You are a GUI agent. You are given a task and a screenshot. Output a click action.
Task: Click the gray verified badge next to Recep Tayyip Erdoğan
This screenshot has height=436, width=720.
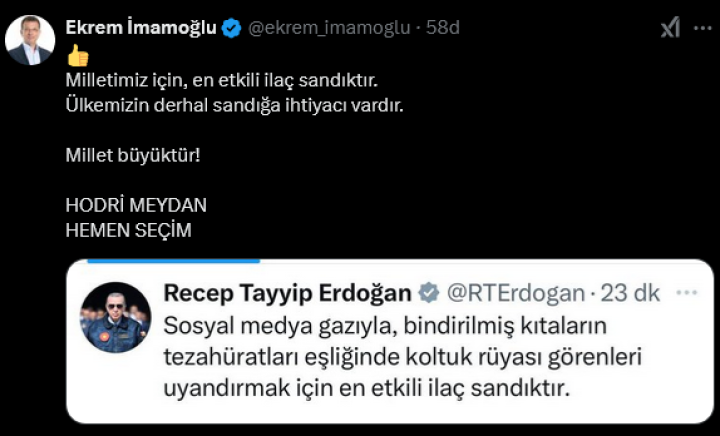point(428,293)
